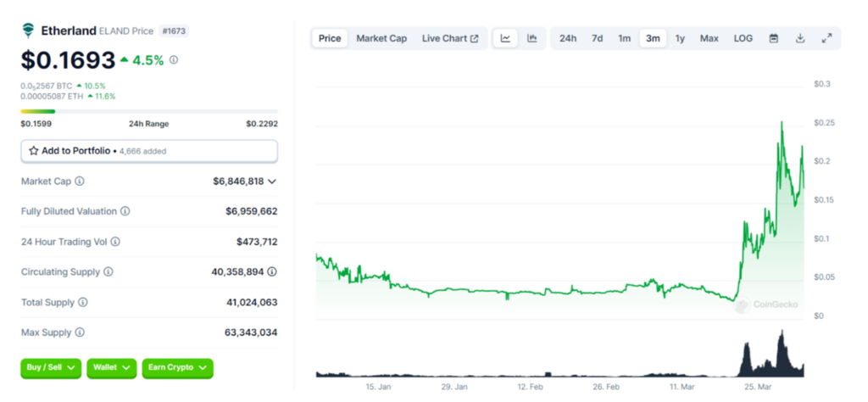
Task: Click the tallest volume bar in late March
Action: (x=782, y=352)
